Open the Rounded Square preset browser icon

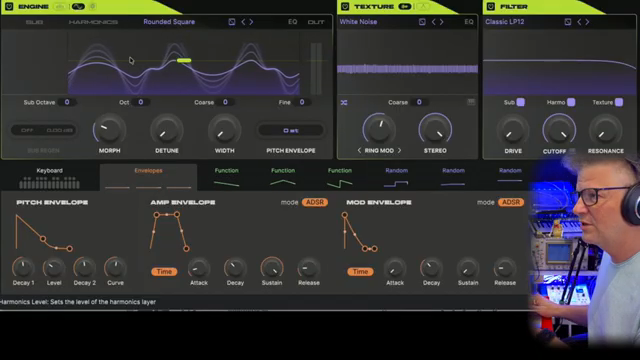pyautogui.click(x=231, y=22)
